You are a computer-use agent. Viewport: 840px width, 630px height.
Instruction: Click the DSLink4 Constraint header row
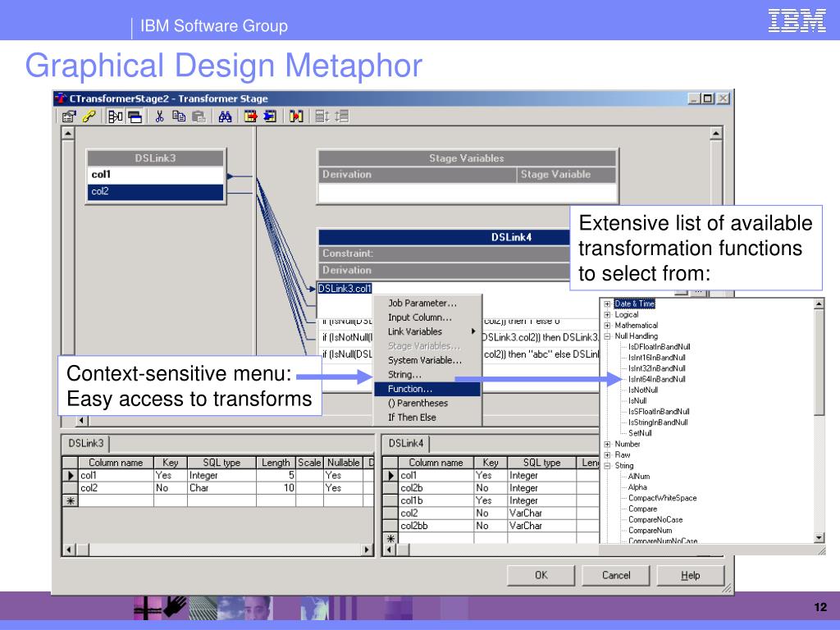click(445, 253)
